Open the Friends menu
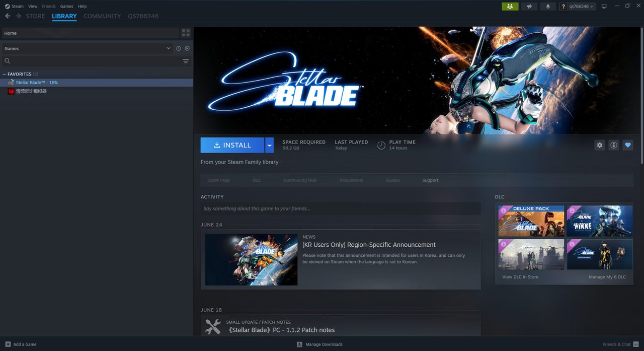The height and width of the screenshot is (351, 644). tap(49, 7)
